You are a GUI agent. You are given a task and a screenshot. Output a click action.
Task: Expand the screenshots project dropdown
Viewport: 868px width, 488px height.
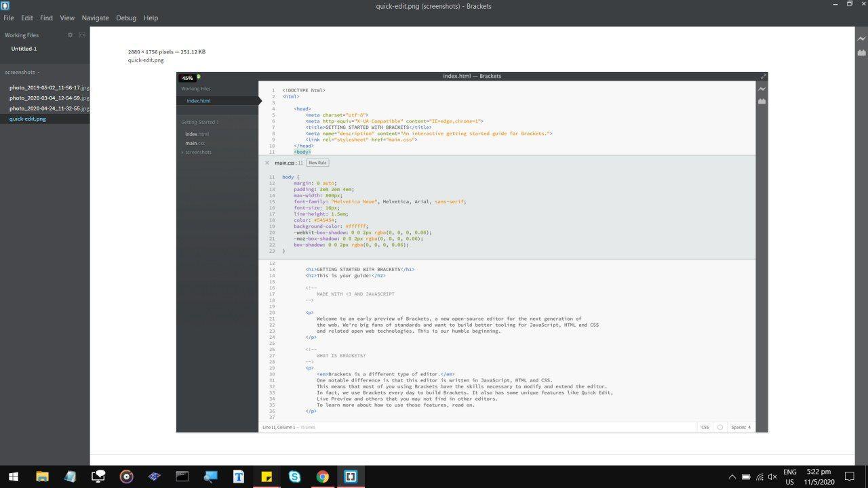[x=22, y=72]
